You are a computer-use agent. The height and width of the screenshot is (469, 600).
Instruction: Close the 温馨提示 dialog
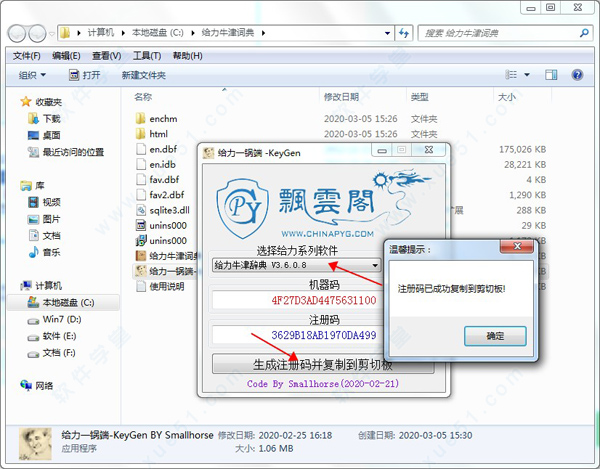click(x=517, y=246)
